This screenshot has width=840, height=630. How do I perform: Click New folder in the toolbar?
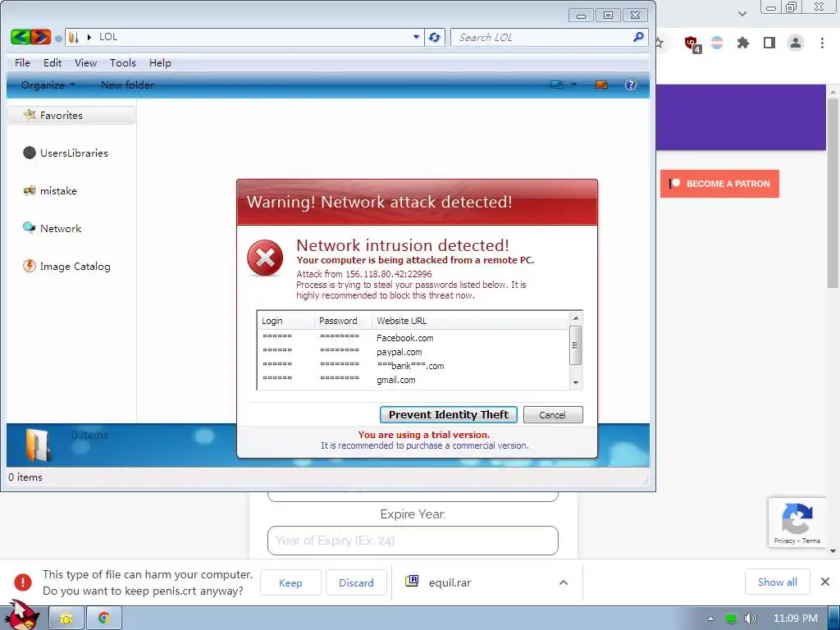click(127, 84)
